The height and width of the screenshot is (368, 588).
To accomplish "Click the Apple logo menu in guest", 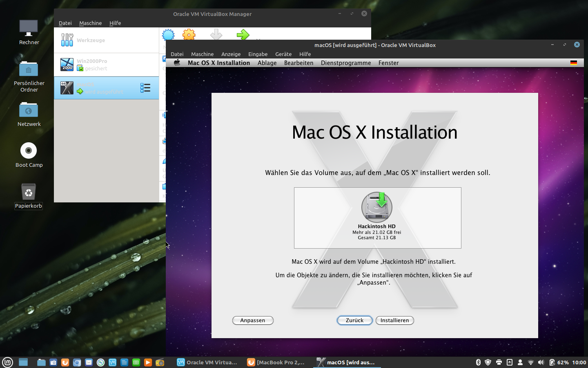I will 177,63.
